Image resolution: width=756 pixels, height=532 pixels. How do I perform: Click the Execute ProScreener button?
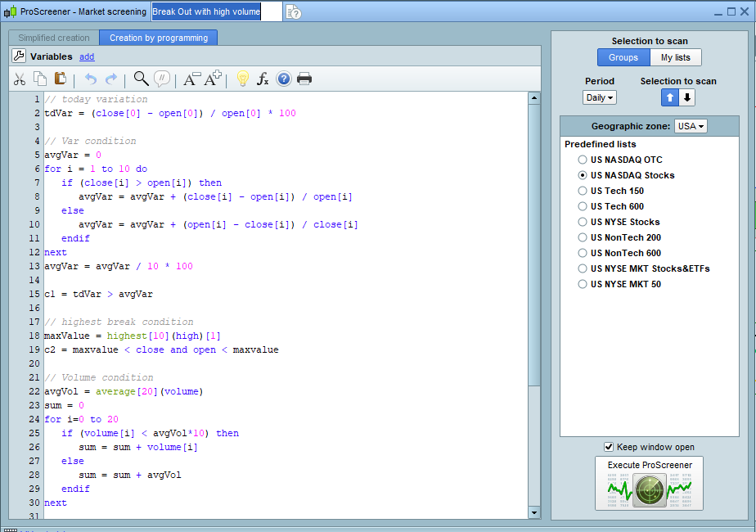pos(650,485)
